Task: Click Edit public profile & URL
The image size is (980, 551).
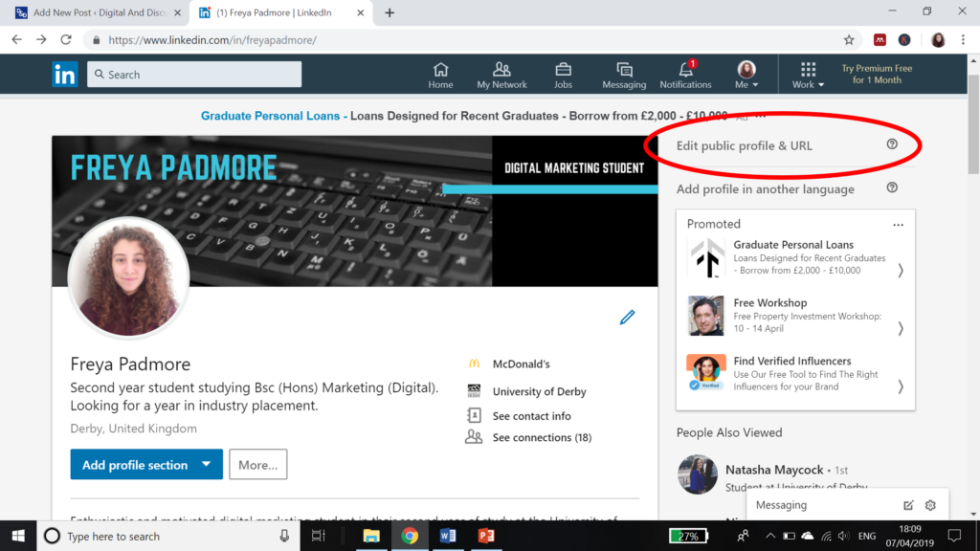Action: [x=744, y=145]
